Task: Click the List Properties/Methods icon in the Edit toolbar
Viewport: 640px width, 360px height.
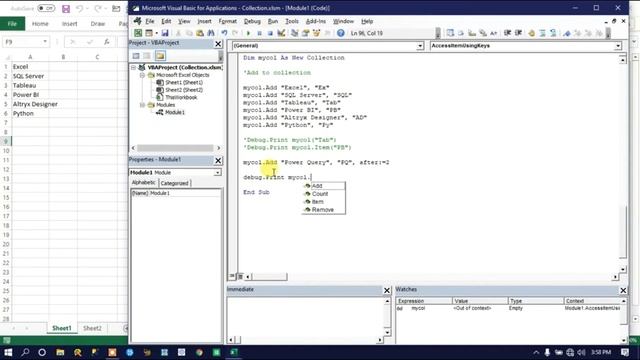Action: (x=450, y=33)
